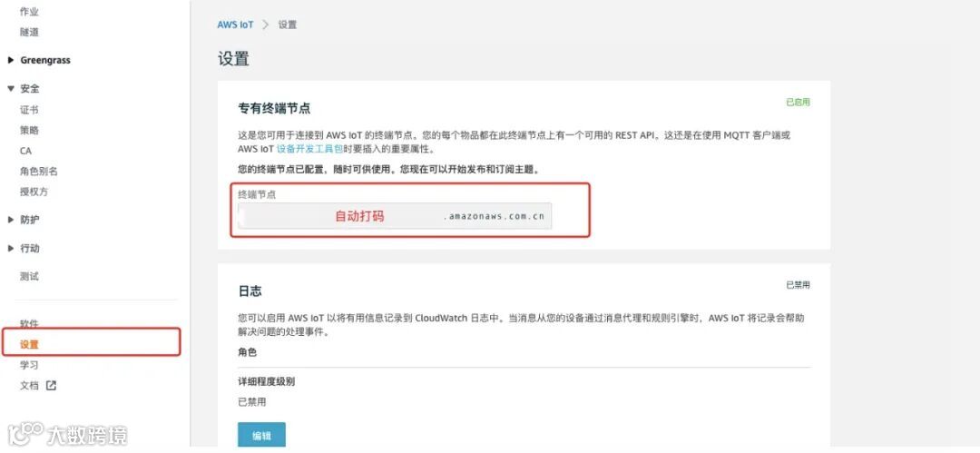Open the 证书 page under 安全
Screen dimensions: 980x453
tap(29, 110)
